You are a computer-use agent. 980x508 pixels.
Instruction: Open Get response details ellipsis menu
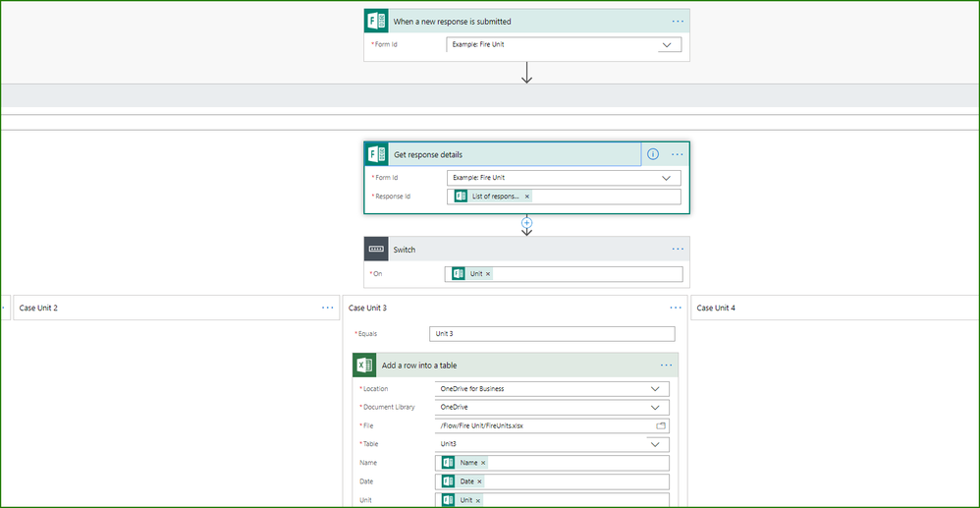678,154
